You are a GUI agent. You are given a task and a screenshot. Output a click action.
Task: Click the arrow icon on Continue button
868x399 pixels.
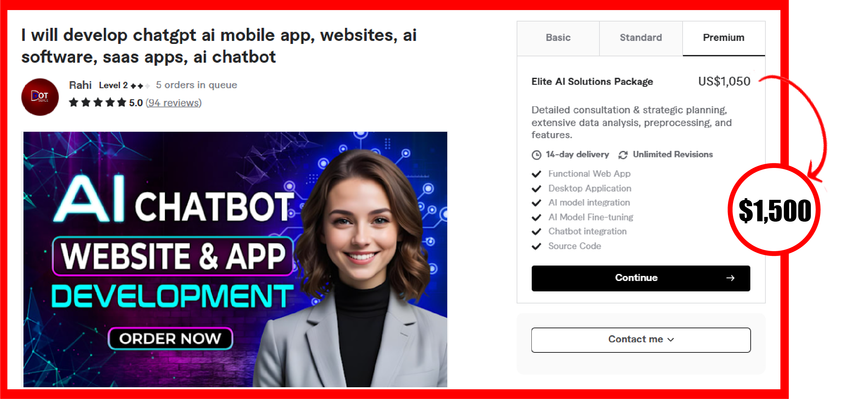tap(730, 278)
